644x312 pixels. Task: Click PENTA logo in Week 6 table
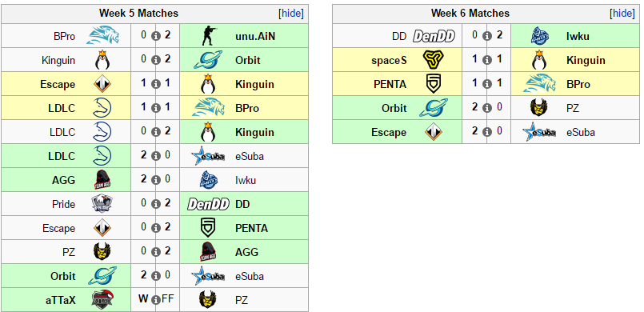click(x=434, y=84)
